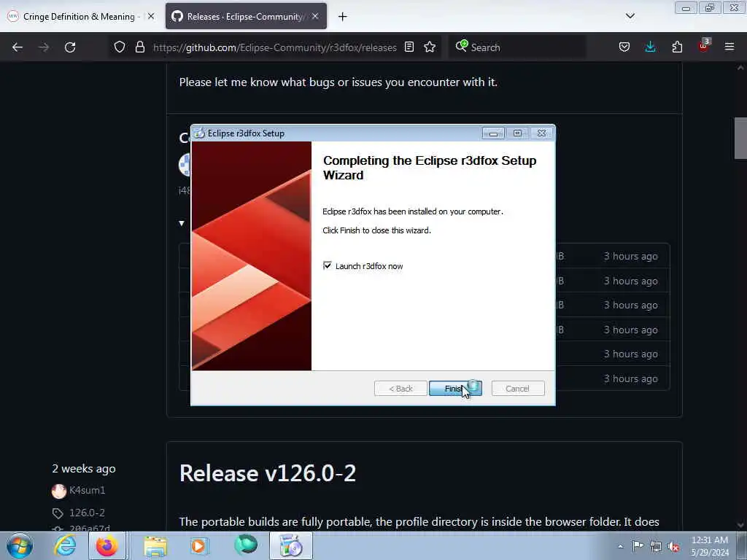Switch to Cringe Definition & Meaning tab
The width and height of the screenshot is (747, 560).
click(79, 17)
